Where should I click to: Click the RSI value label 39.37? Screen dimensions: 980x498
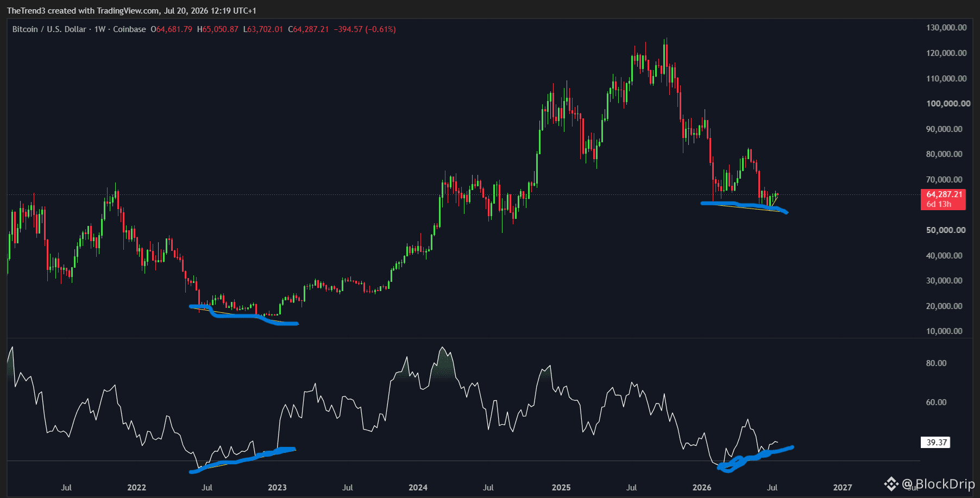(937, 443)
